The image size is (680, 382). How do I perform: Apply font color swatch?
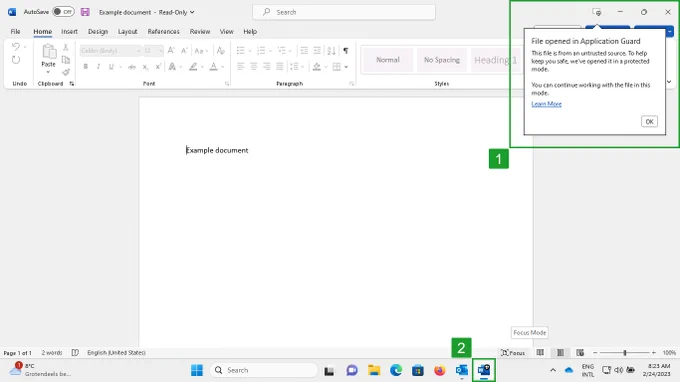tap(213, 67)
